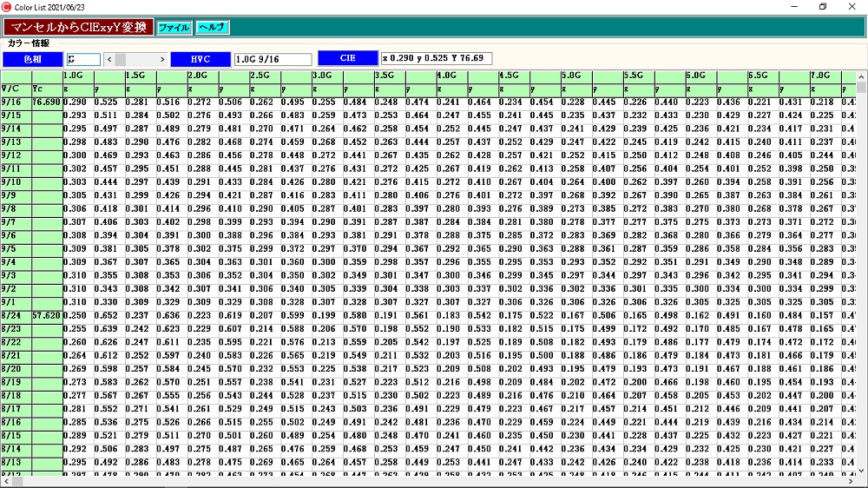
Task: Click the blue HVC label
Action: click(x=201, y=59)
